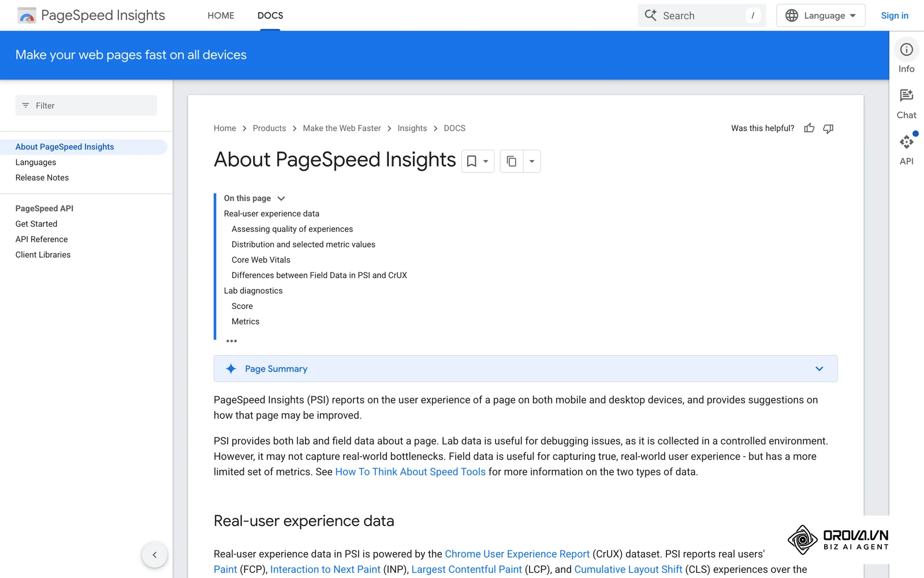
Task: Click the PageSpeed Insights logo icon
Action: (x=27, y=16)
